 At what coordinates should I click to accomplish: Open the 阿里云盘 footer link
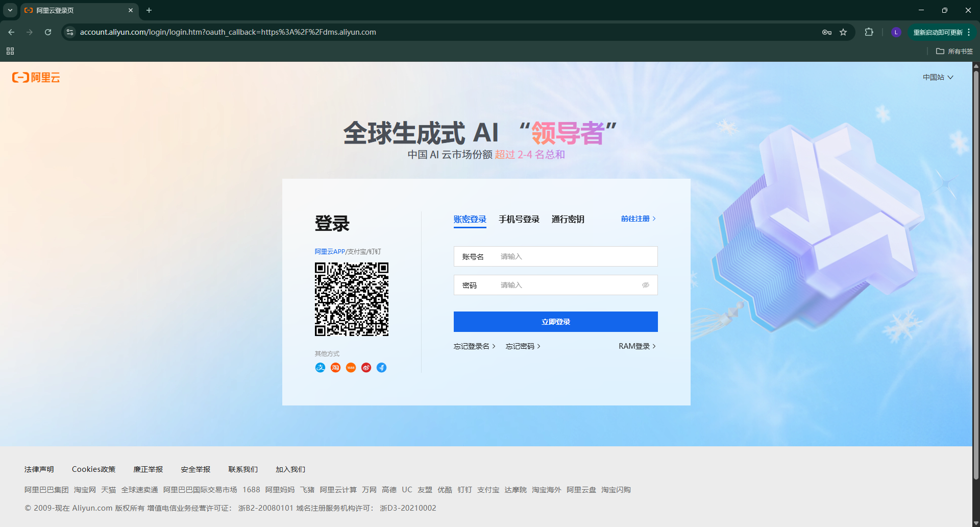(x=581, y=490)
